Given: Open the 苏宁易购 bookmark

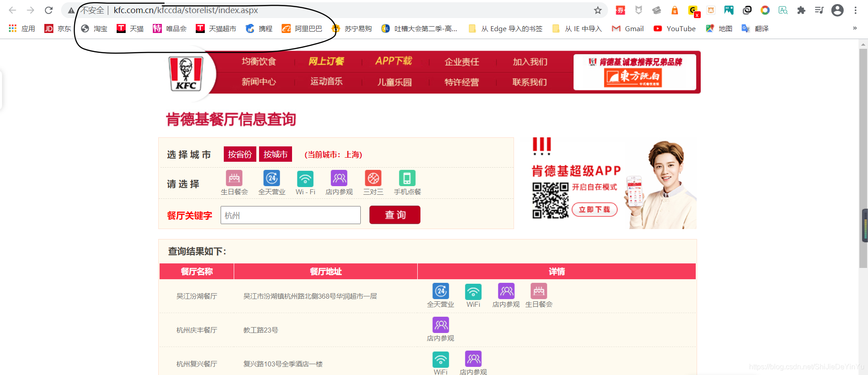Looking at the screenshot, I should pyautogui.click(x=352, y=28).
